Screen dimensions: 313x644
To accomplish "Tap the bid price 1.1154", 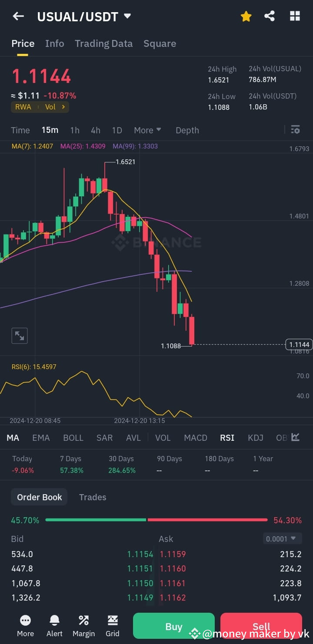I will point(140,554).
